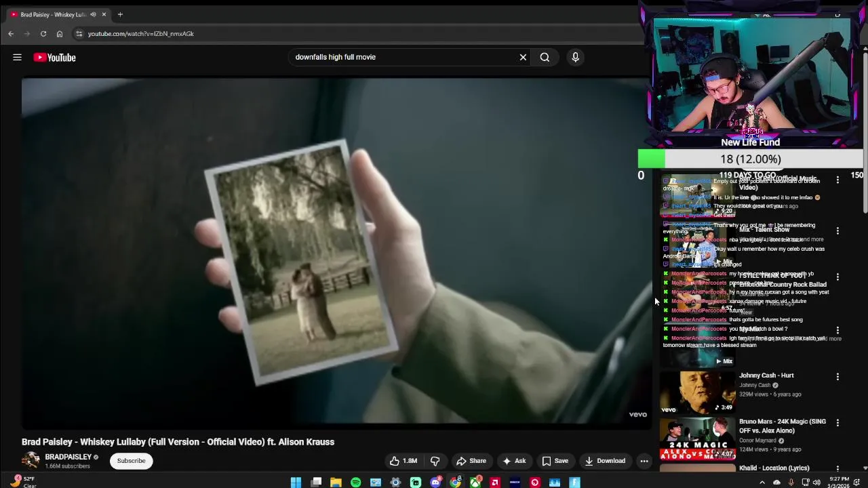Open the clock showing 9:27 PM
This screenshot has height=488, width=868.
tap(839, 483)
